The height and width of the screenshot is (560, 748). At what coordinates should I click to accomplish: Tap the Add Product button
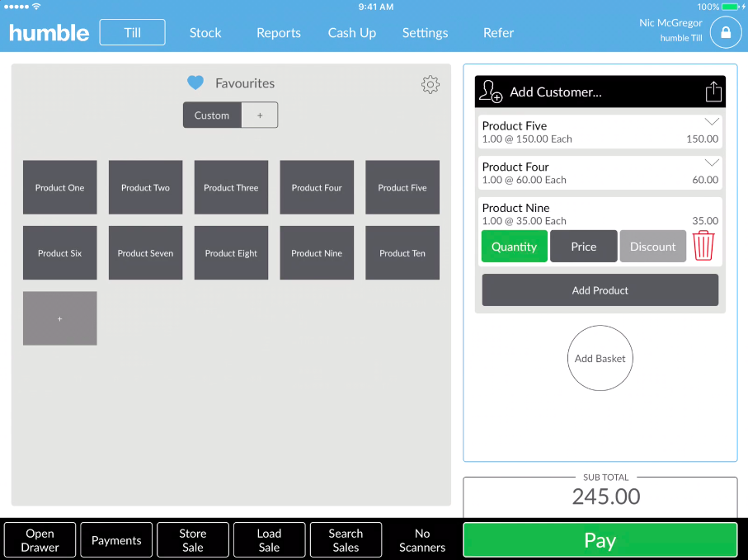[x=600, y=290]
